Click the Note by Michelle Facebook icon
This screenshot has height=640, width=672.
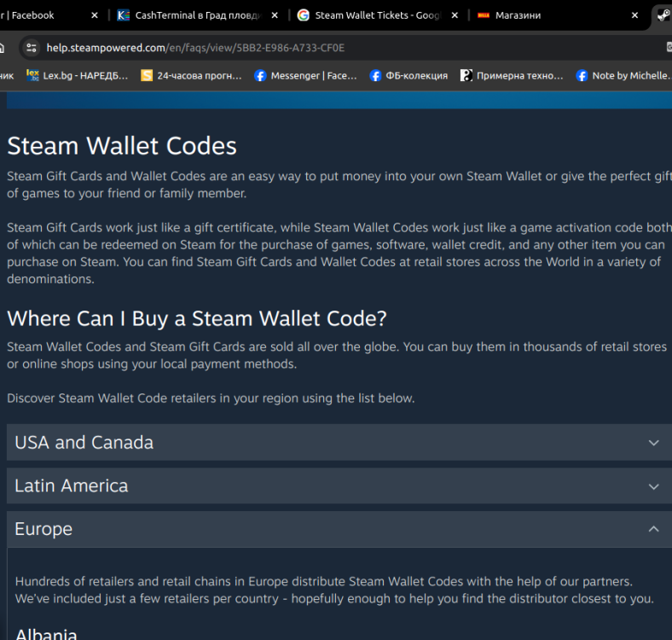pyautogui.click(x=582, y=75)
